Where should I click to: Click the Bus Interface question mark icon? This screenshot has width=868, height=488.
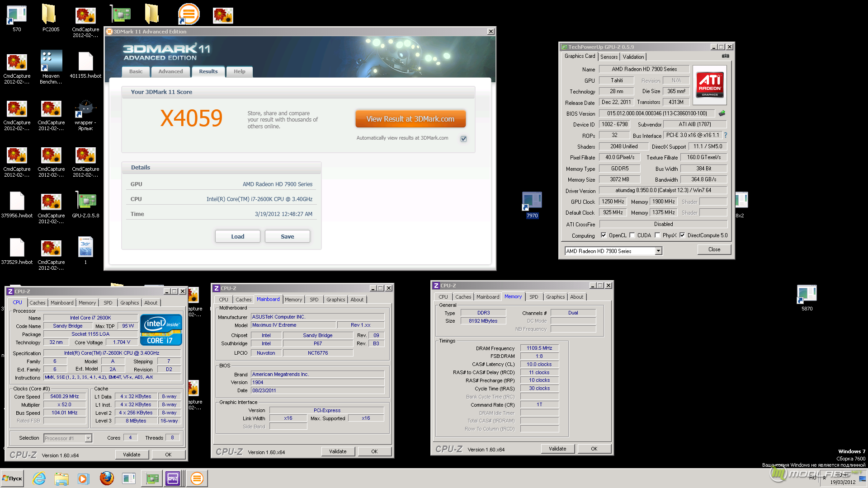point(726,135)
